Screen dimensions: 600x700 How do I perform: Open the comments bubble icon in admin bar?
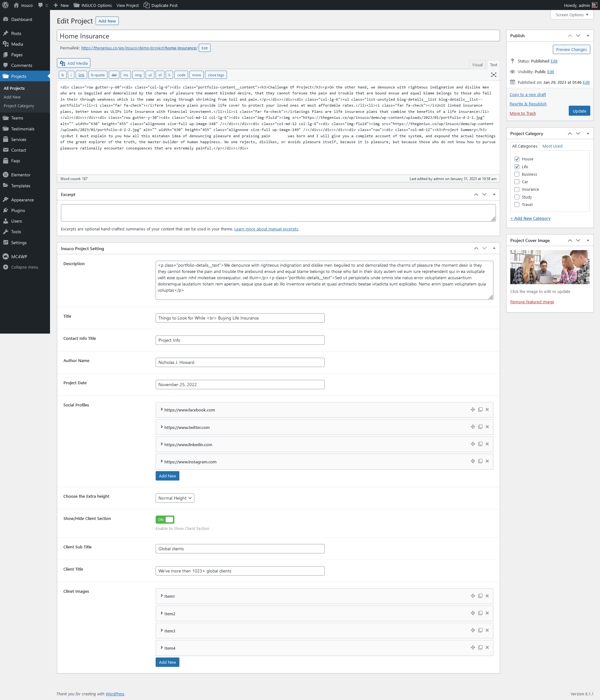click(41, 5)
